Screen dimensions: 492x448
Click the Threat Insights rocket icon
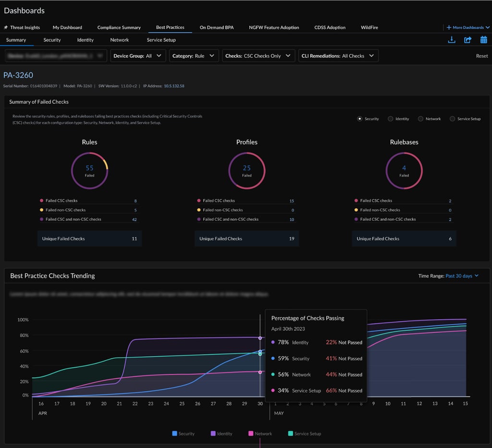click(6, 27)
